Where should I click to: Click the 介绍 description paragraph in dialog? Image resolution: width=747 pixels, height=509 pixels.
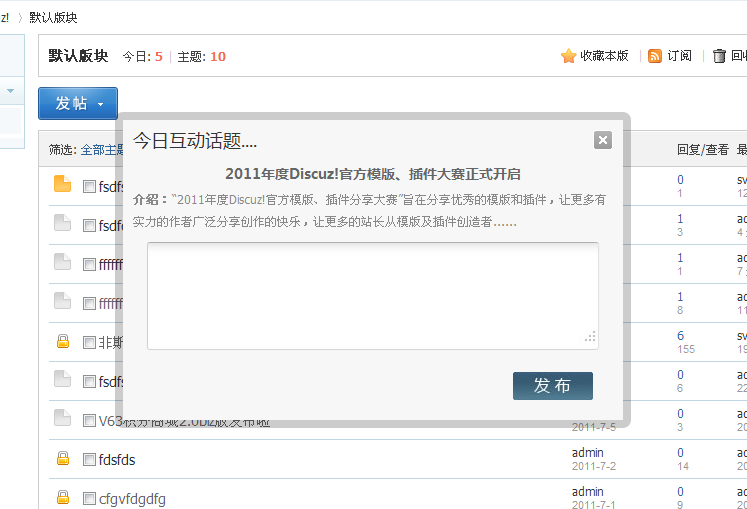369,211
